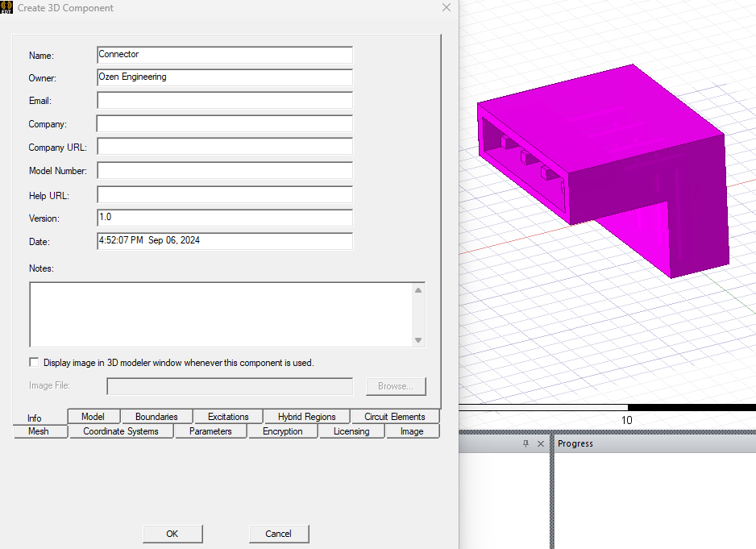Image resolution: width=756 pixels, height=549 pixels.
Task: Select the Excitations tab
Action: point(228,416)
